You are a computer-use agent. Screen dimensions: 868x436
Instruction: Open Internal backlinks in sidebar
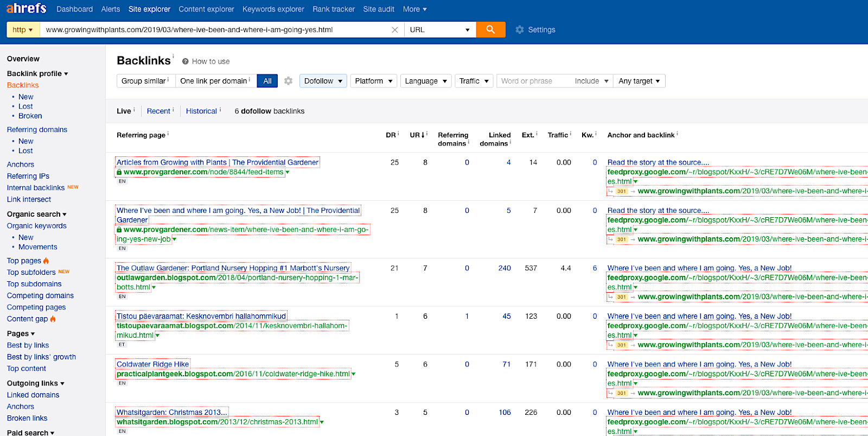pyautogui.click(x=36, y=187)
